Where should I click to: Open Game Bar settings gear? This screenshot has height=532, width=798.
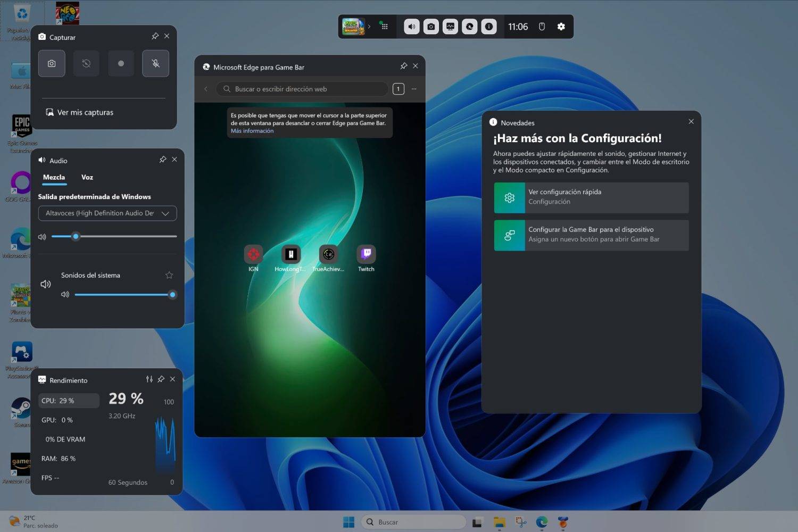(x=561, y=27)
